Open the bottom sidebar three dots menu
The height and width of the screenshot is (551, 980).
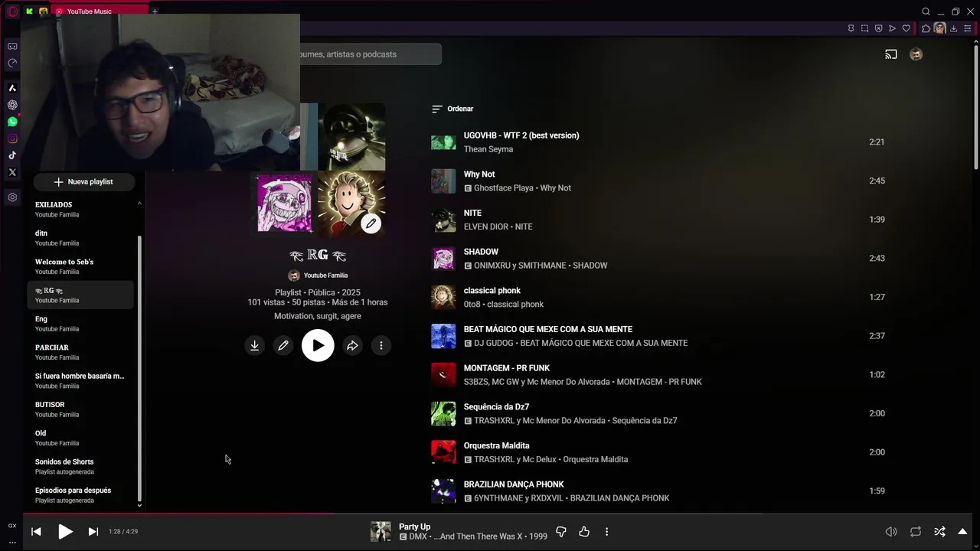coord(12,542)
